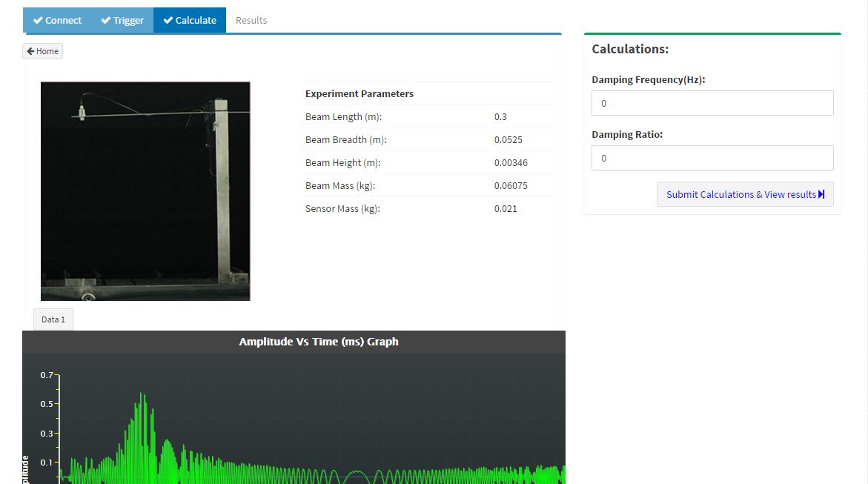Click the Damping Frequency(Hz) label
Image resolution: width=868 pixels, height=484 pixels.
pyautogui.click(x=649, y=80)
